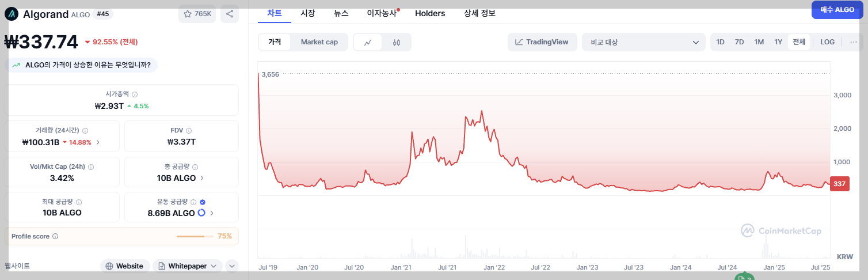Click the circular supply progress ring icon

201,213
